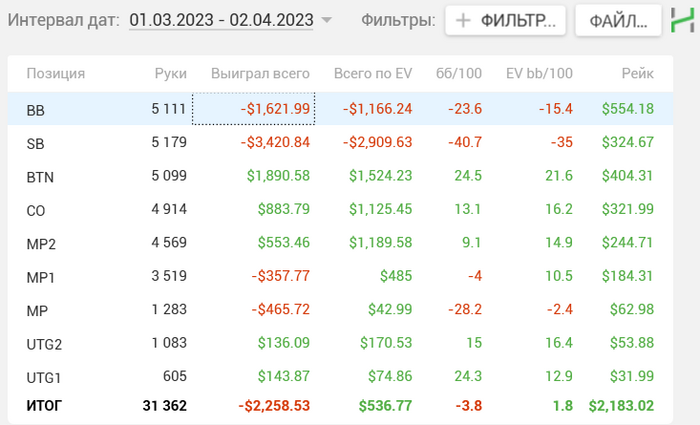Screen dimensions: 700x425
Task: Sort by Рейк column header
Action: (637, 73)
